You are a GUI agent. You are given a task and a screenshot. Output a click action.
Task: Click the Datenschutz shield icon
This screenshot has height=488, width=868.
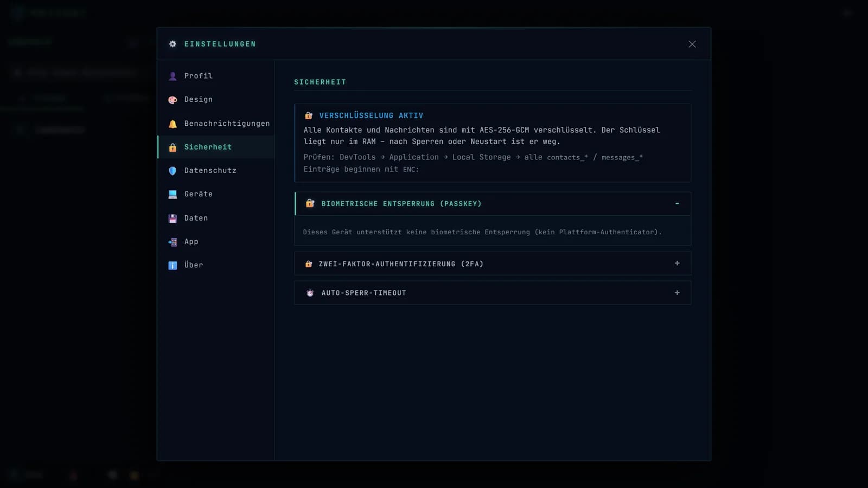tap(173, 171)
